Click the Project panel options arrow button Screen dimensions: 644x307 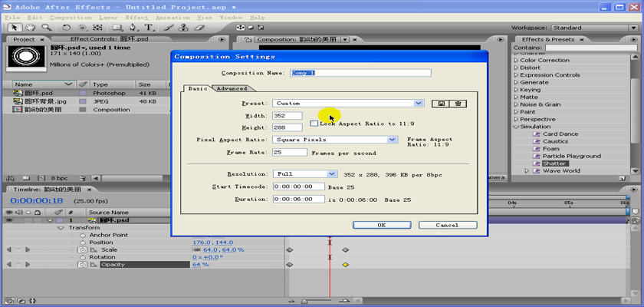coord(222,39)
